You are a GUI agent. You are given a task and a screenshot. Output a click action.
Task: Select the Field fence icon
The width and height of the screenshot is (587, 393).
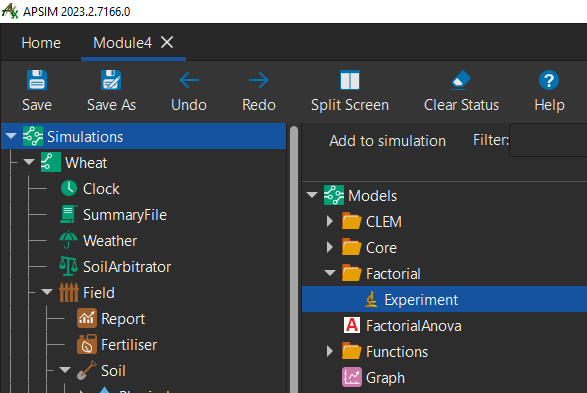point(69,292)
